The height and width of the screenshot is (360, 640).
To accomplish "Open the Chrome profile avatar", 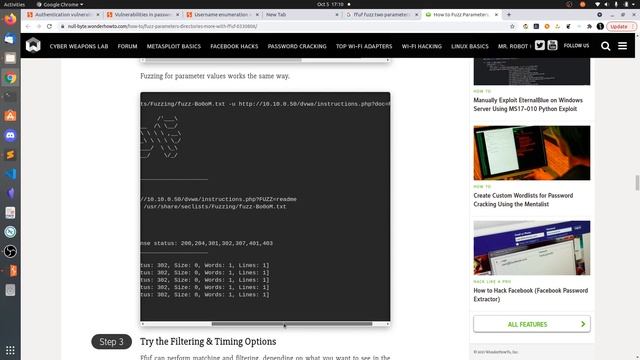I will pyautogui.click(x=600, y=26).
